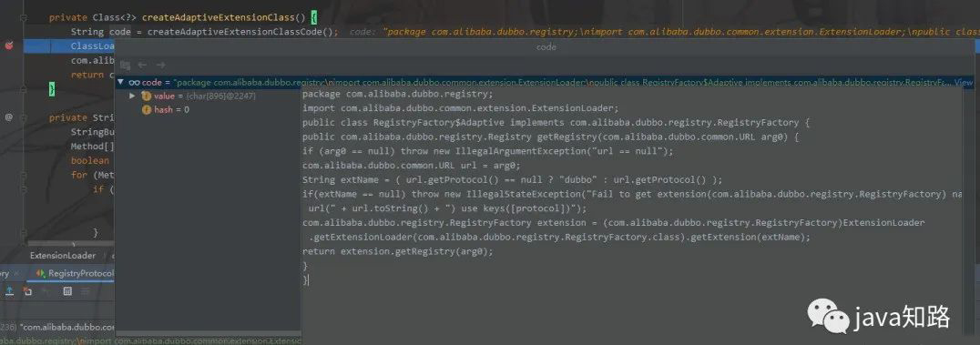980x345 pixels.
Task: Click the forward arrow in the code popup
Action: coord(160,65)
